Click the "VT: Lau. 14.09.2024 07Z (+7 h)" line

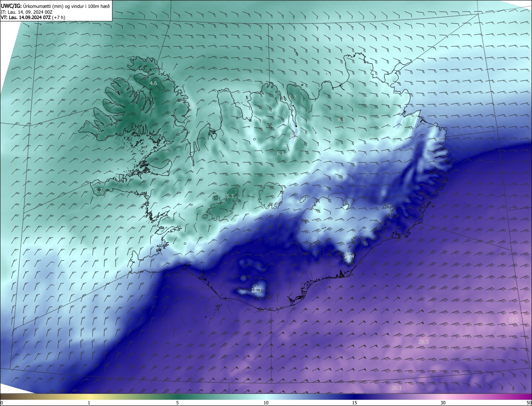click(33, 17)
